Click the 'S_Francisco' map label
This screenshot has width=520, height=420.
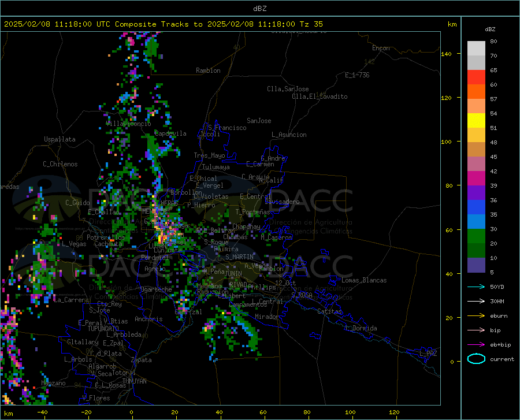(x=227, y=128)
